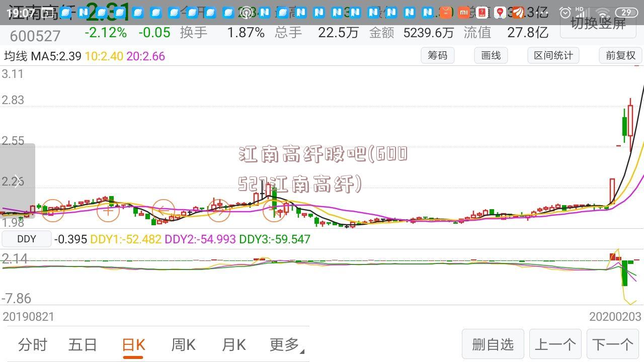Viewport: 644px width, 362px height.
Task: Tap the right-arrow circle marker on chart
Action: coord(218,211)
